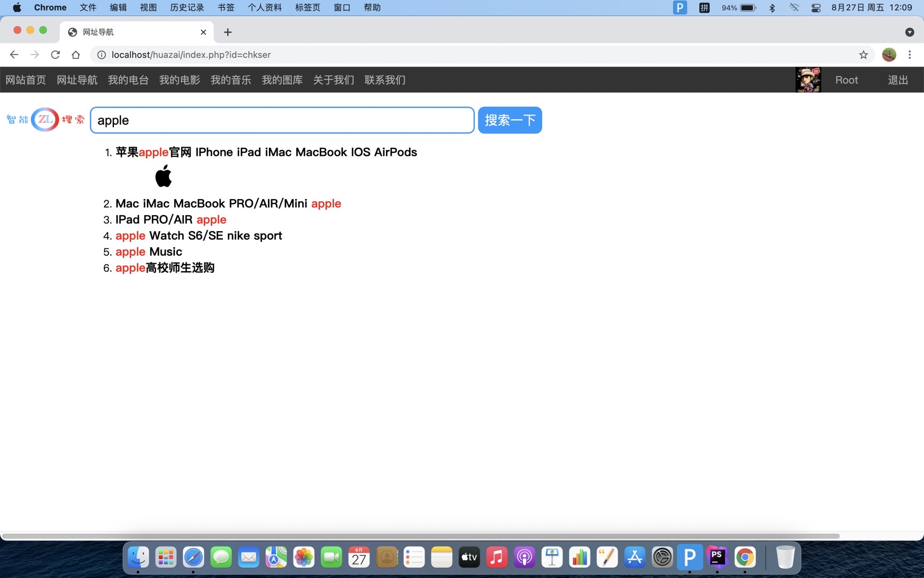Open Numbers from the dock
This screenshot has height=578, width=924.
580,557
